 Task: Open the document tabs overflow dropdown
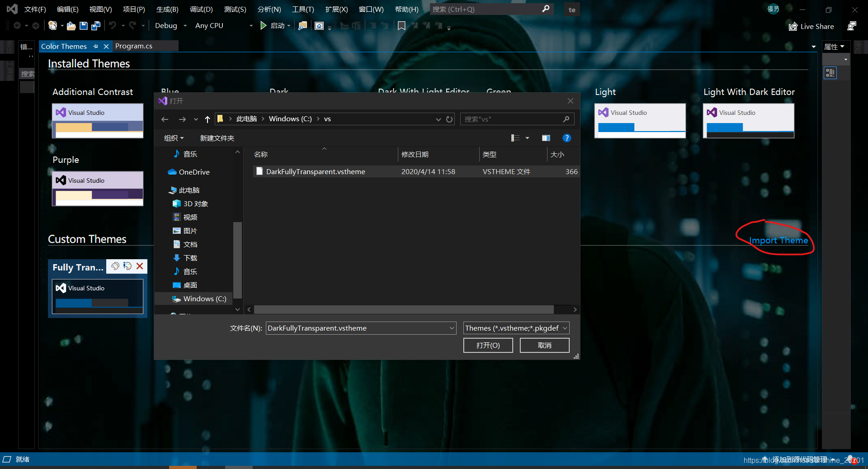(x=814, y=47)
